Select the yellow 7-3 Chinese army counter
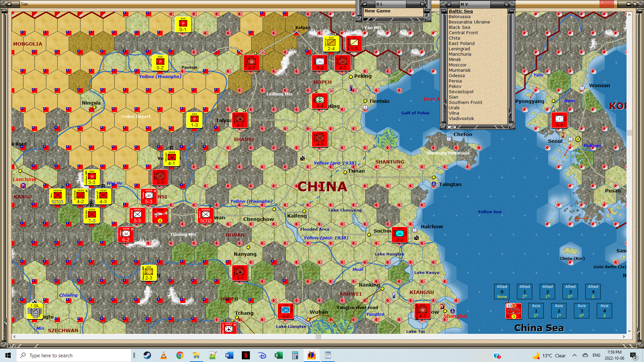 pyautogui.click(x=92, y=216)
